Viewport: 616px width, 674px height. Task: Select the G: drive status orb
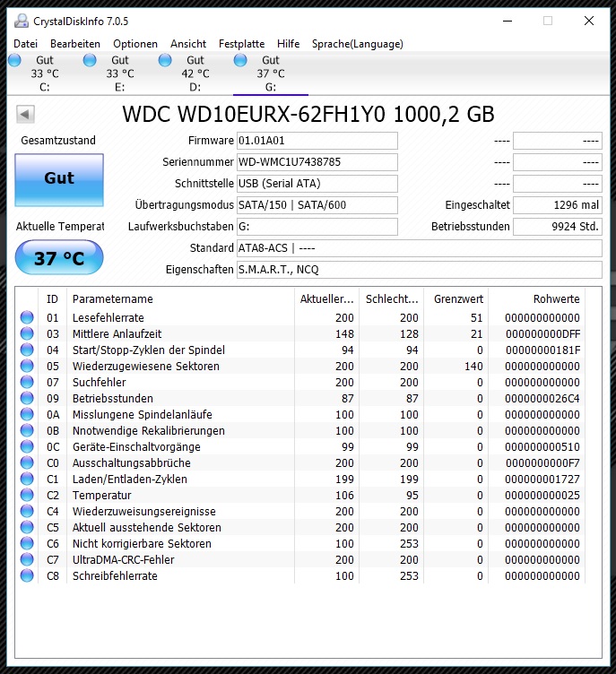(240, 60)
